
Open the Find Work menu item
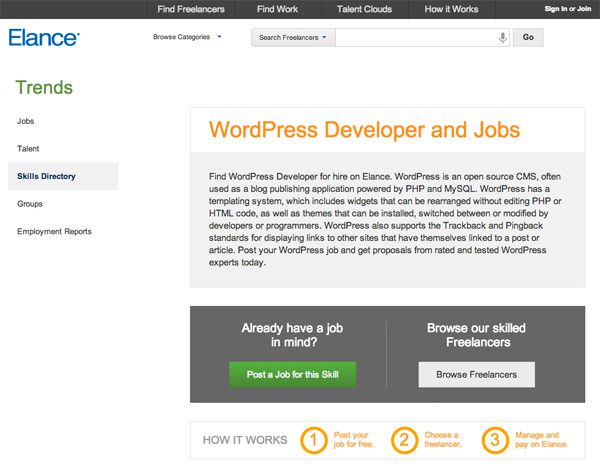277,9
